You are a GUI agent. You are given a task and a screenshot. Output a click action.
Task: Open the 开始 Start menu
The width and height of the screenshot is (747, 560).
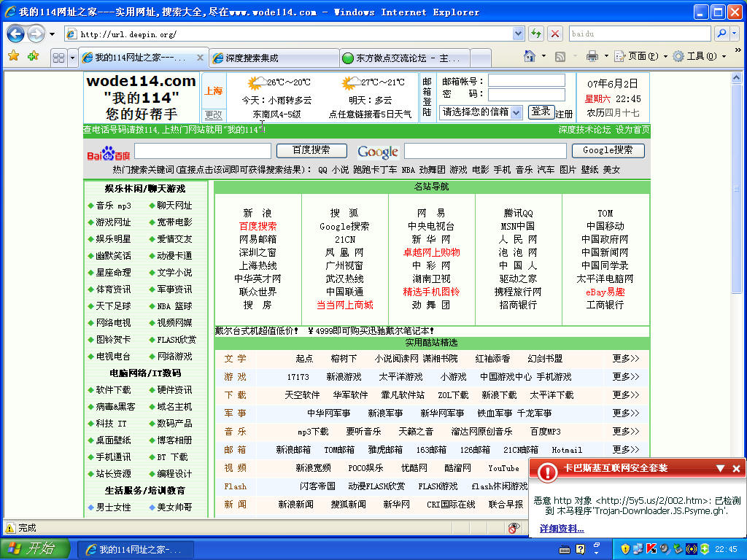tap(35, 548)
